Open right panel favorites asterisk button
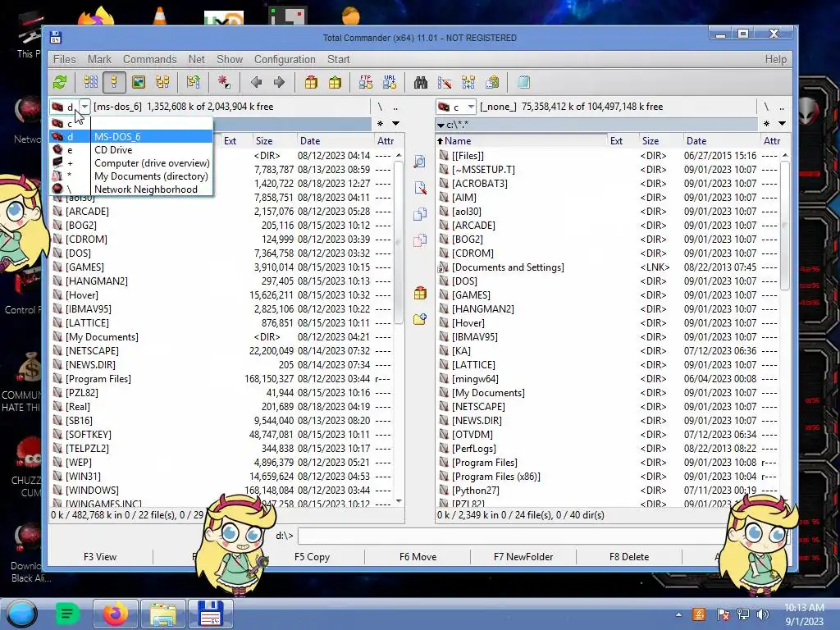This screenshot has width=840, height=630. (x=767, y=124)
